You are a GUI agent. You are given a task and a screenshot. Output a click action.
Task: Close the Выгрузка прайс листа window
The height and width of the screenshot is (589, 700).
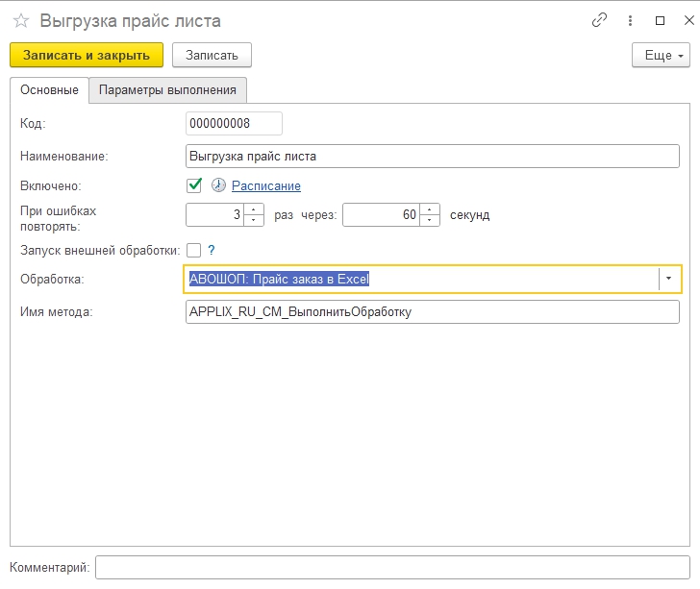[687, 20]
